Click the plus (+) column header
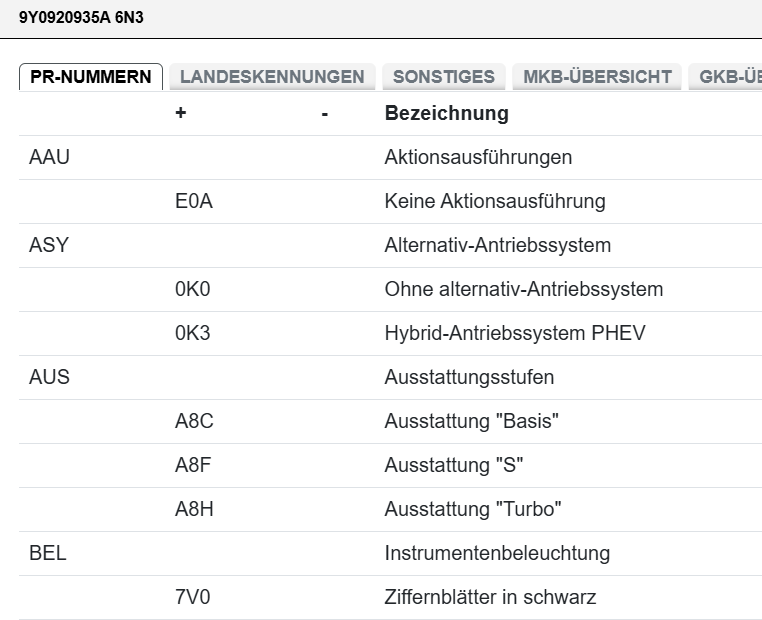This screenshot has height=620, width=762. [x=181, y=114]
